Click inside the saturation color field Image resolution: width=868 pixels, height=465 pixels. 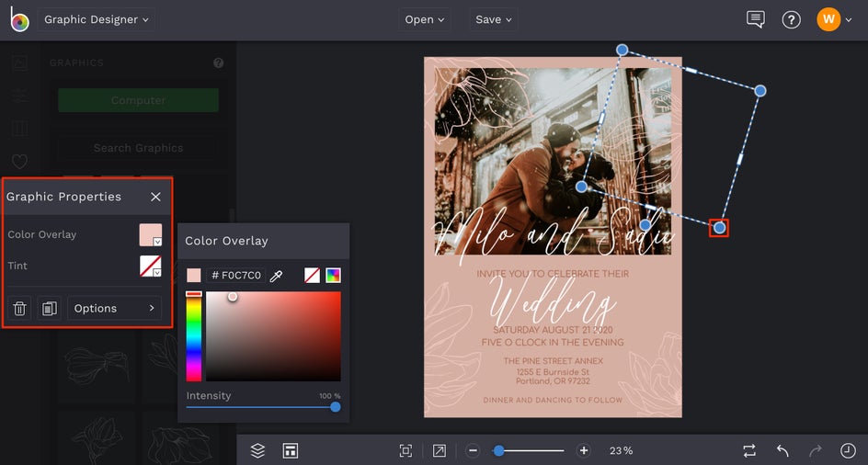click(x=273, y=336)
